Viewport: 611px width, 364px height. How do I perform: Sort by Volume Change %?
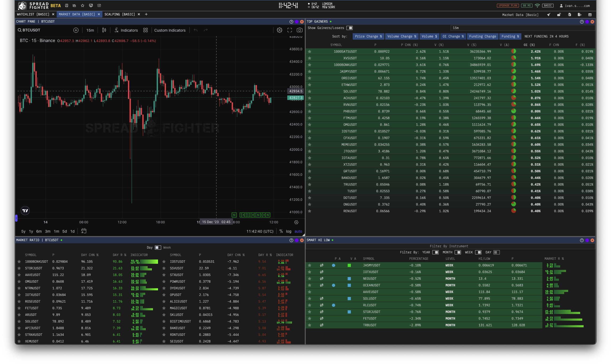[x=402, y=36]
